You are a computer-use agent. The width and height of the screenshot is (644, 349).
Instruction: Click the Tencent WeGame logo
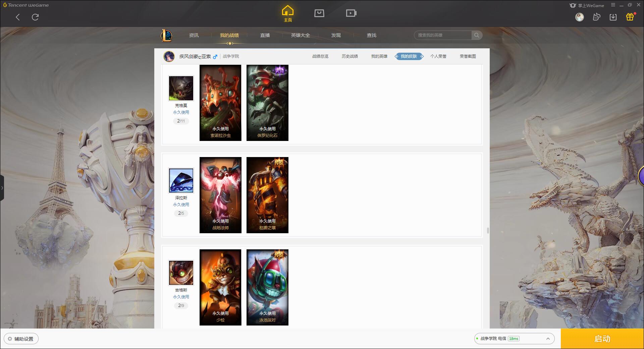pos(26,5)
